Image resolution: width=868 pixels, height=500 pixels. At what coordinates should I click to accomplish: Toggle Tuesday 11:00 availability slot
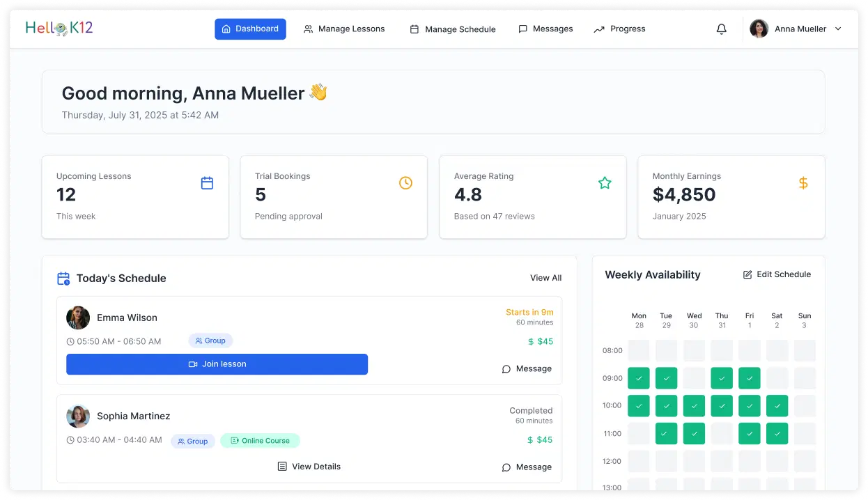(666, 434)
